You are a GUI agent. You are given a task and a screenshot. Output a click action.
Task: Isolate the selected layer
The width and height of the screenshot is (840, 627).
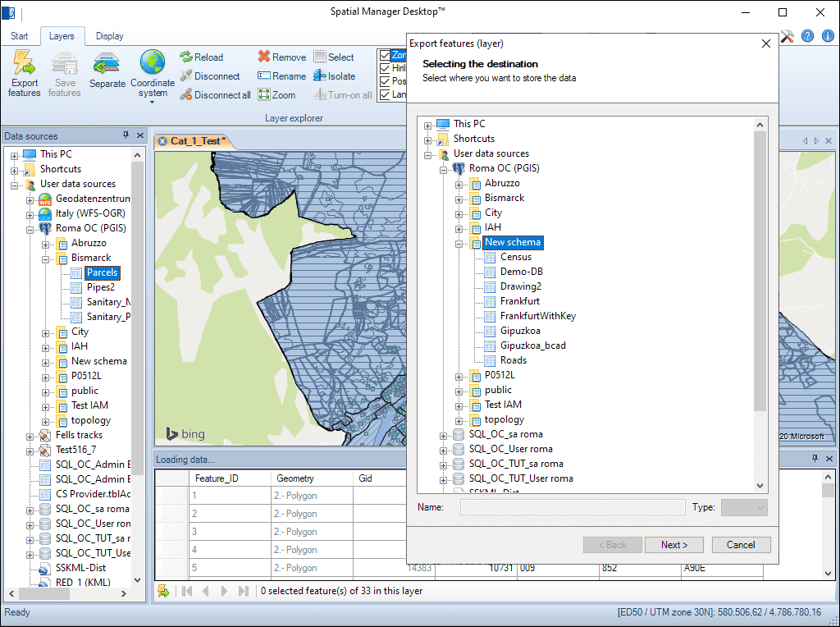tap(335, 76)
